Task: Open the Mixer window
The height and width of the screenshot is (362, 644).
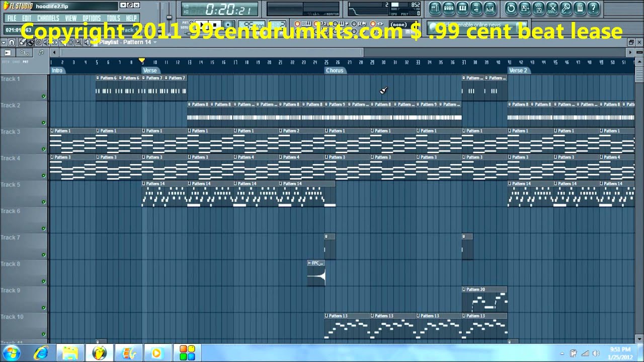Action: [x=490, y=8]
